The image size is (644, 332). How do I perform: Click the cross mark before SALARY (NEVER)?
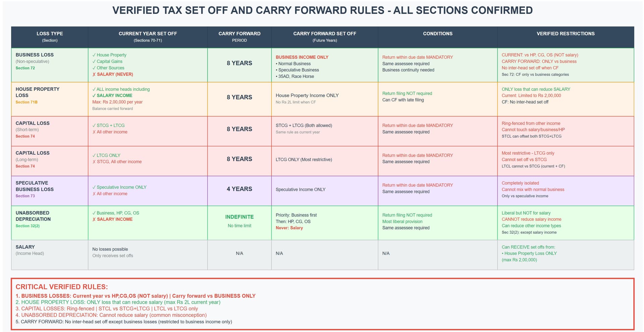94,75
